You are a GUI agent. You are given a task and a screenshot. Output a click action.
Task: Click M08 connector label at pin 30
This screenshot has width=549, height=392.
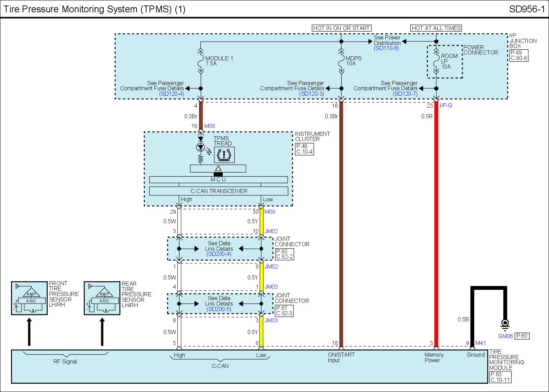(270, 212)
